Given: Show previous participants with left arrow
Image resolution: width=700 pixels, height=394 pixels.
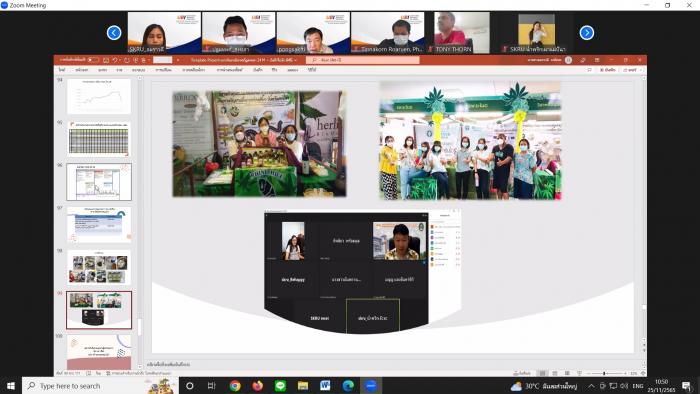Looking at the screenshot, I should (x=114, y=33).
